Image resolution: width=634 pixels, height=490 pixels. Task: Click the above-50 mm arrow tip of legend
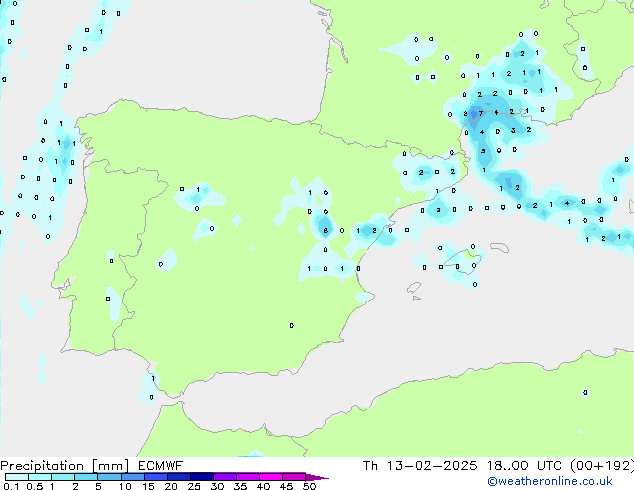(317, 477)
